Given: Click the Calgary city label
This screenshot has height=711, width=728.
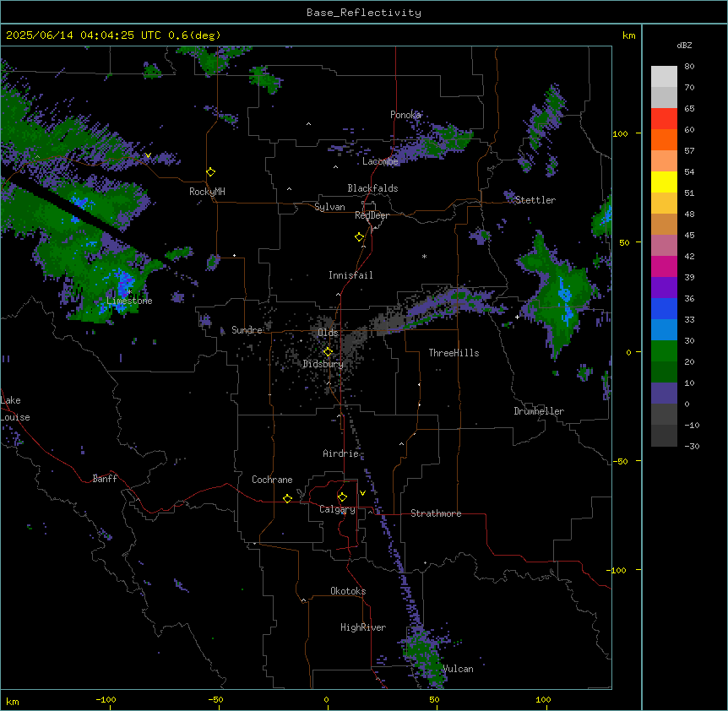Looking at the screenshot, I should (x=337, y=509).
